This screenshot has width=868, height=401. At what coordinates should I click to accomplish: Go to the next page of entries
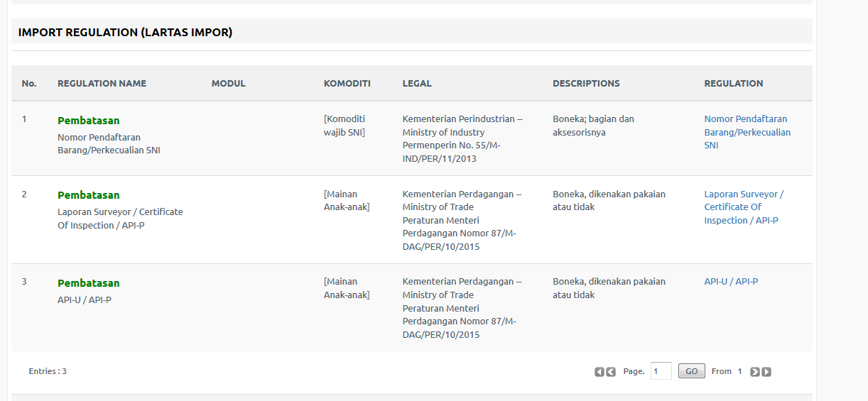pos(755,372)
